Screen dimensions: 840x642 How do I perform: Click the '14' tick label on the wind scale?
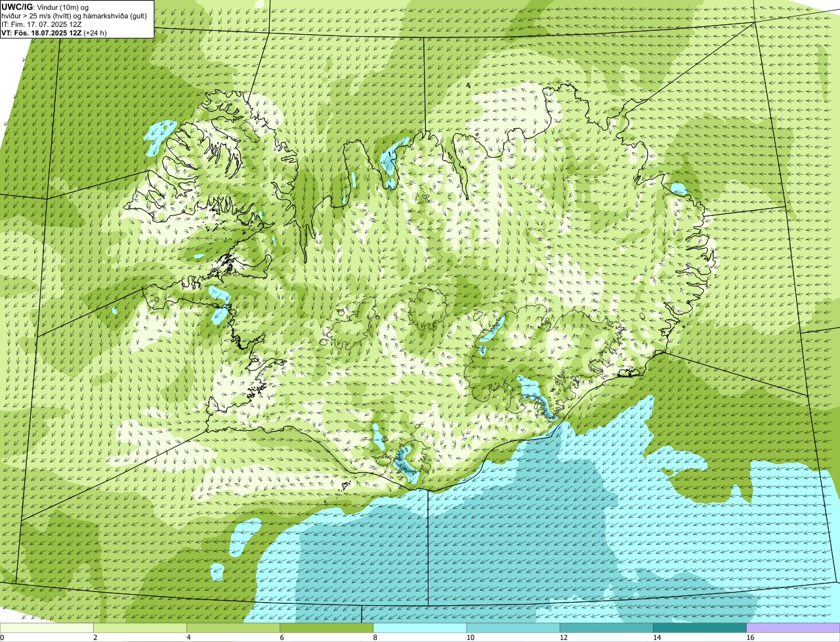pyautogui.click(x=656, y=637)
